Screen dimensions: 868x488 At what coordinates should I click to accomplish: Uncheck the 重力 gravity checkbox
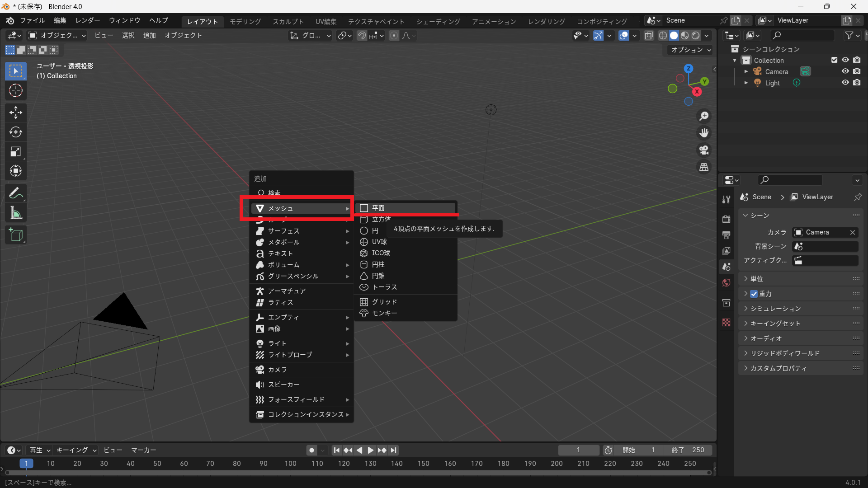point(754,294)
